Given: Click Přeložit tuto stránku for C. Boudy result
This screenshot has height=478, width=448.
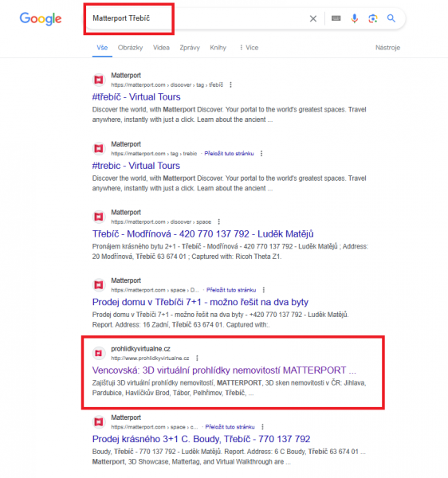Looking at the screenshot, I should pyautogui.click(x=230, y=427).
